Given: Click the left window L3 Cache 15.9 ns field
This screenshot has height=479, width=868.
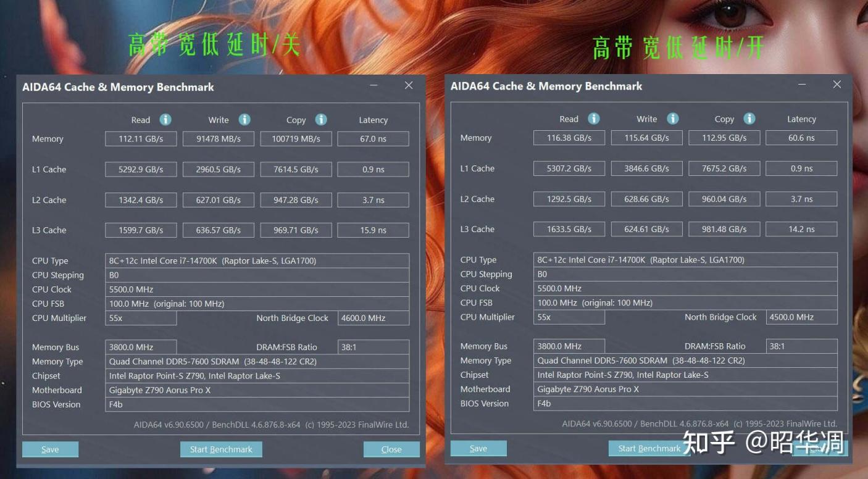Looking at the screenshot, I should click(x=373, y=230).
